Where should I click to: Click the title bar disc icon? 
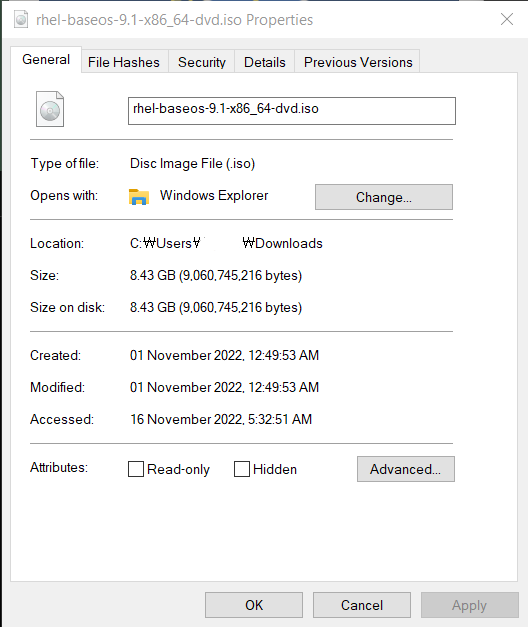click(x=21, y=20)
